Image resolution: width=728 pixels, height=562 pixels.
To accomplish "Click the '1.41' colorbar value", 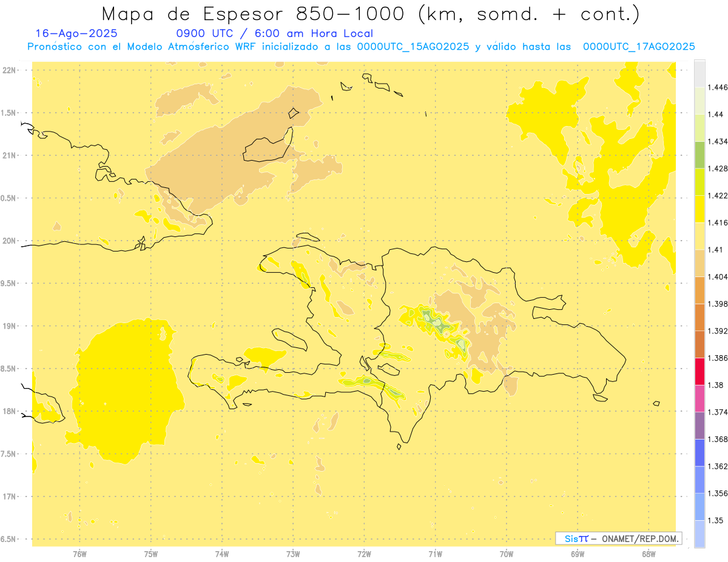I will click(x=716, y=250).
